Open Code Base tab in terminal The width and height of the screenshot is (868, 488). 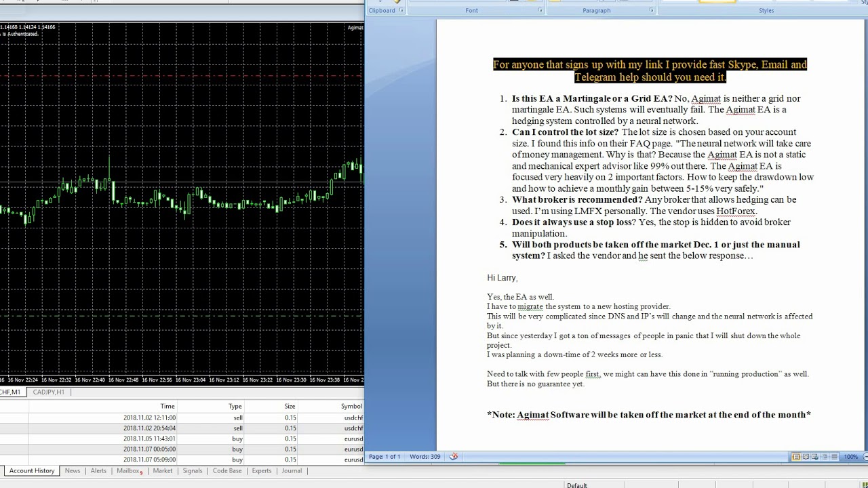(x=227, y=471)
